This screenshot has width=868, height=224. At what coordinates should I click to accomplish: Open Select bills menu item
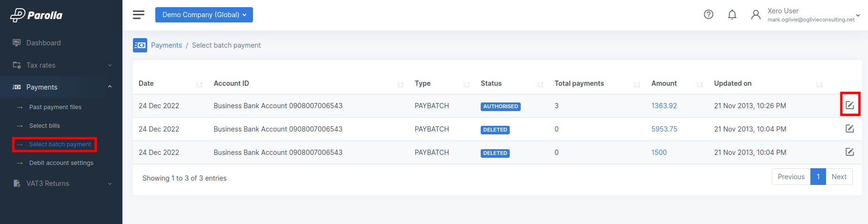point(44,126)
